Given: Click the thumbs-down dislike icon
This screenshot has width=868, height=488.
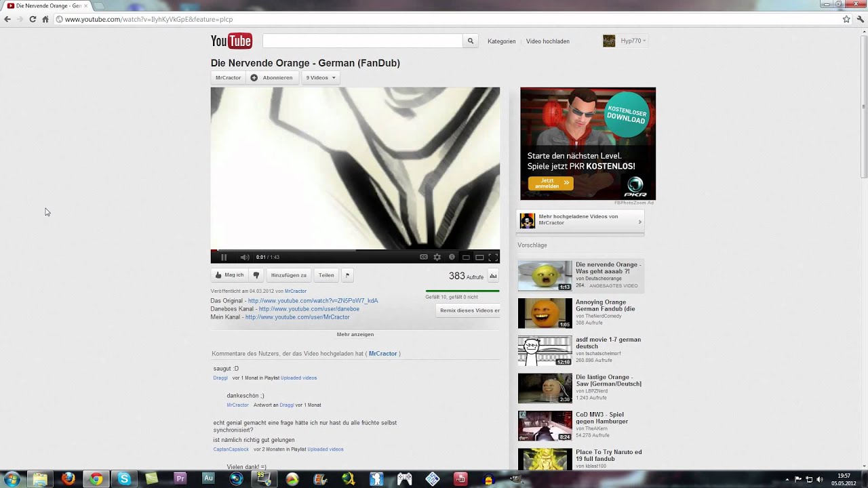Looking at the screenshot, I should 256,275.
